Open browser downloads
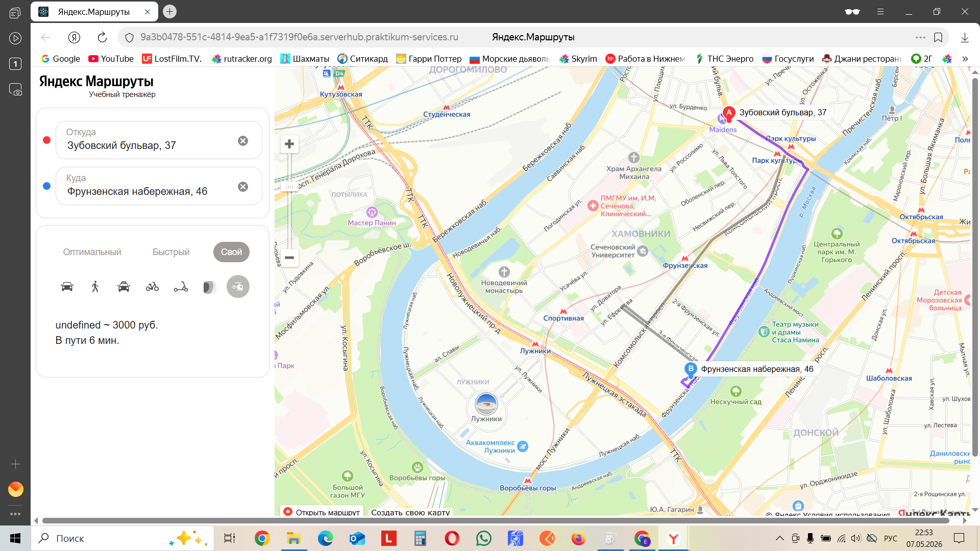 [x=965, y=38]
